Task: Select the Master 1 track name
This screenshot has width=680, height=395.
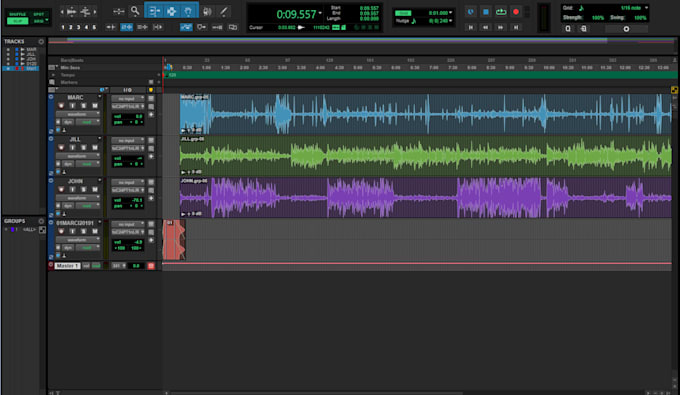Action: click(67, 265)
